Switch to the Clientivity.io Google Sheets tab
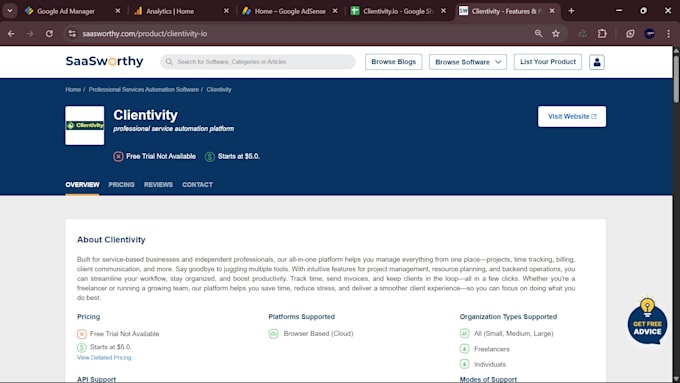Viewport: 680px width, 383px height. 398,11
